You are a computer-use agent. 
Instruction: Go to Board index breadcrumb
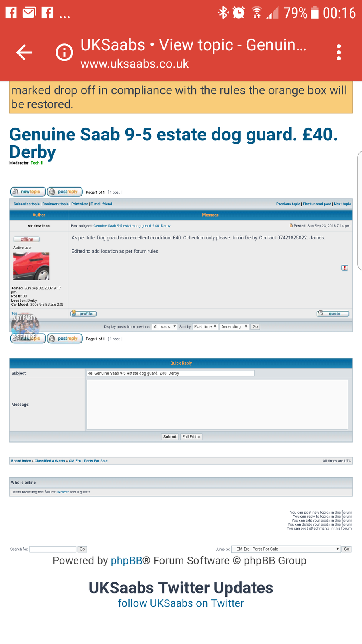[x=21, y=461]
